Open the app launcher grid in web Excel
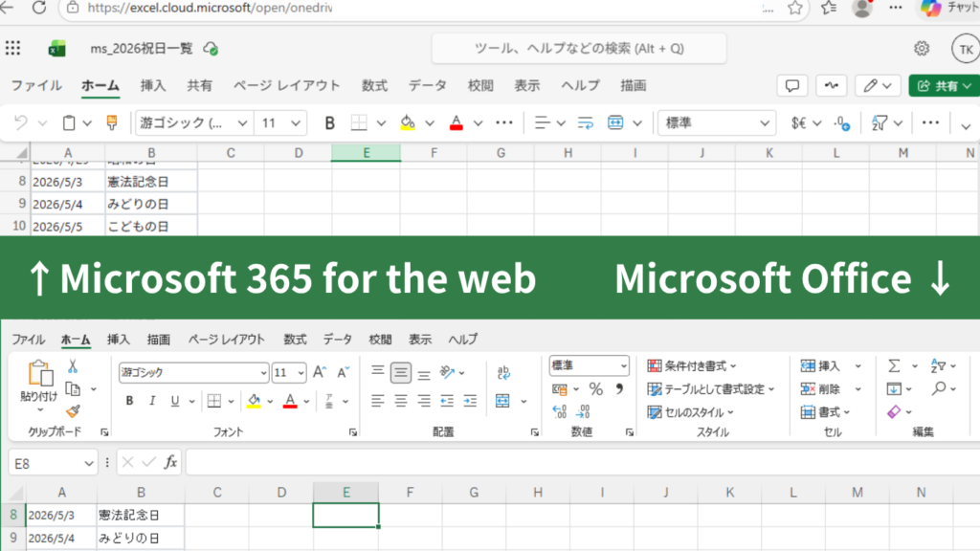 [x=13, y=48]
